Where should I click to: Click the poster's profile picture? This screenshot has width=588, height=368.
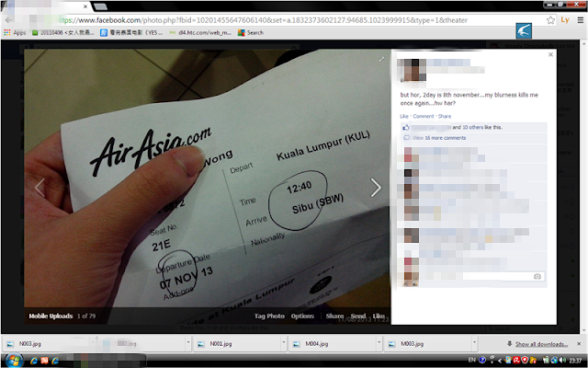pyautogui.click(x=412, y=70)
